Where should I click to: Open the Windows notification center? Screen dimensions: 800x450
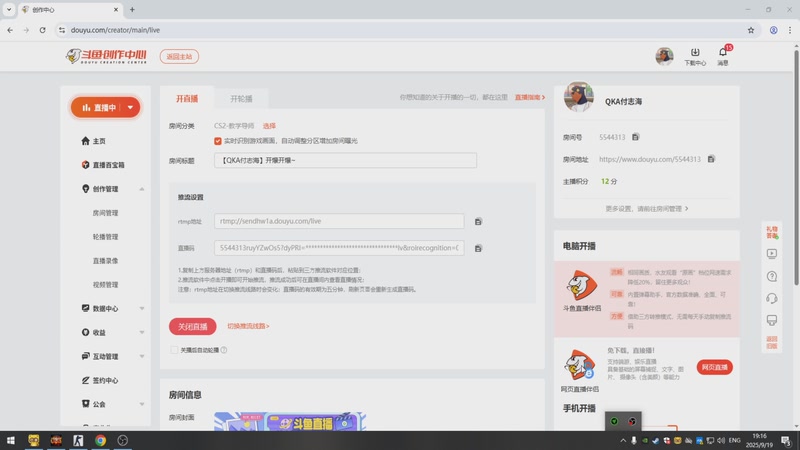pos(786,440)
